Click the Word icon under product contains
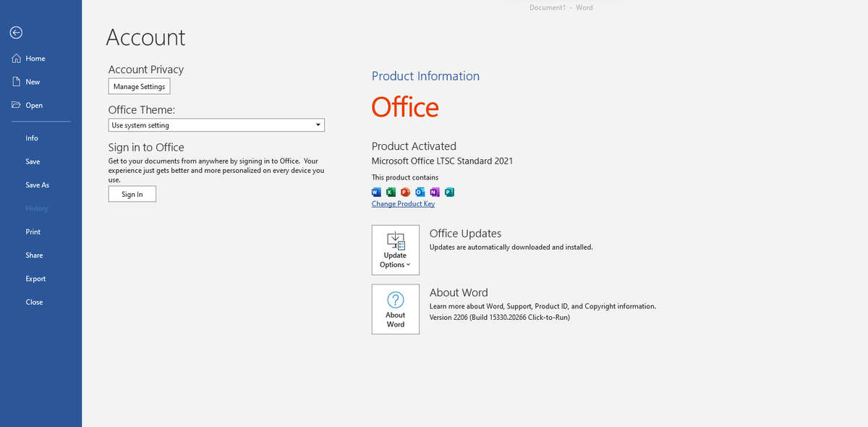Image resolution: width=868 pixels, height=427 pixels. pyautogui.click(x=375, y=192)
